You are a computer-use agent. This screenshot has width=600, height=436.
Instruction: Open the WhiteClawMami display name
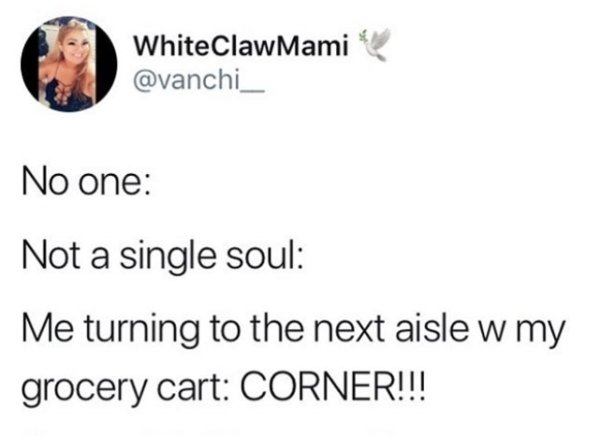(241, 45)
